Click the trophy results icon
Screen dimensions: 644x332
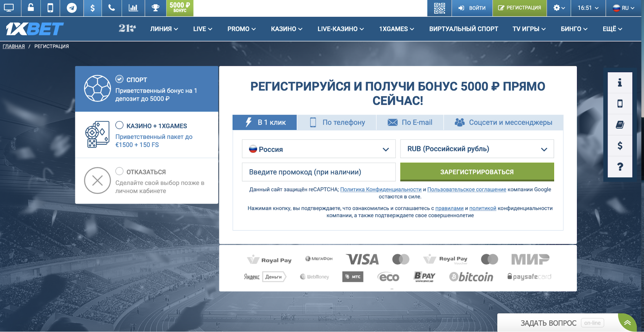tap(156, 8)
